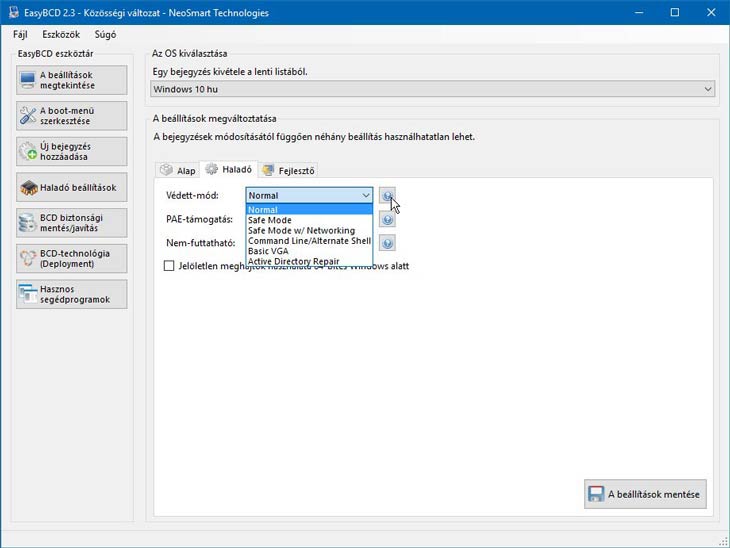Choose Safe Mode w/ Networking from list
This screenshot has height=548, width=730.
click(x=301, y=231)
